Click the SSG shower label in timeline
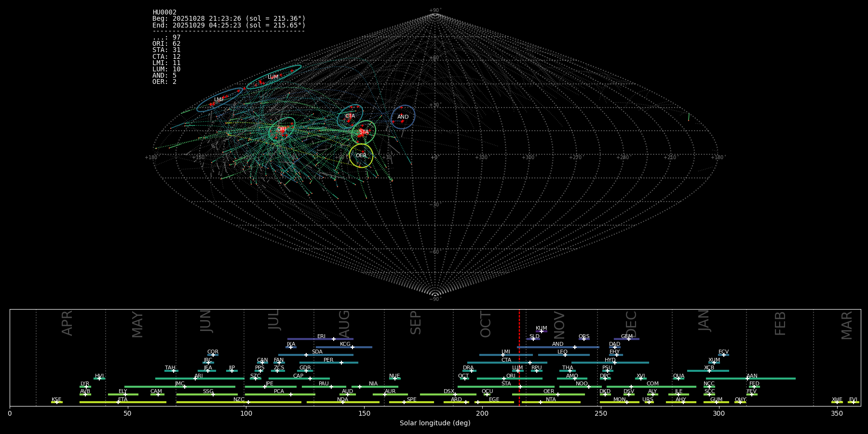868x434 pixels. [x=208, y=392]
